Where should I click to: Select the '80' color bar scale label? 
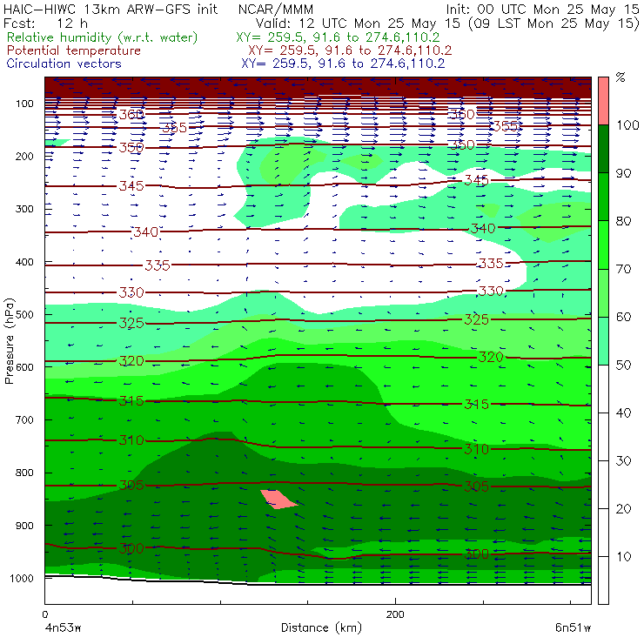pyautogui.click(x=623, y=221)
